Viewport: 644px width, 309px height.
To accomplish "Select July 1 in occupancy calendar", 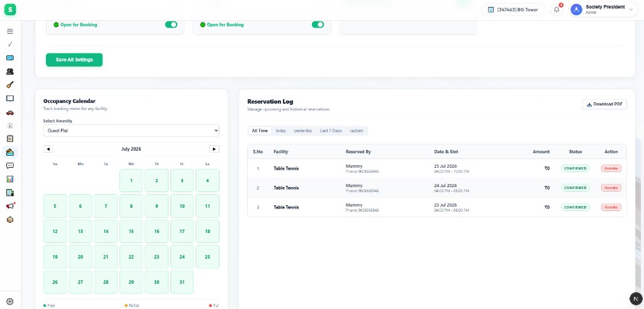I will [x=131, y=180].
